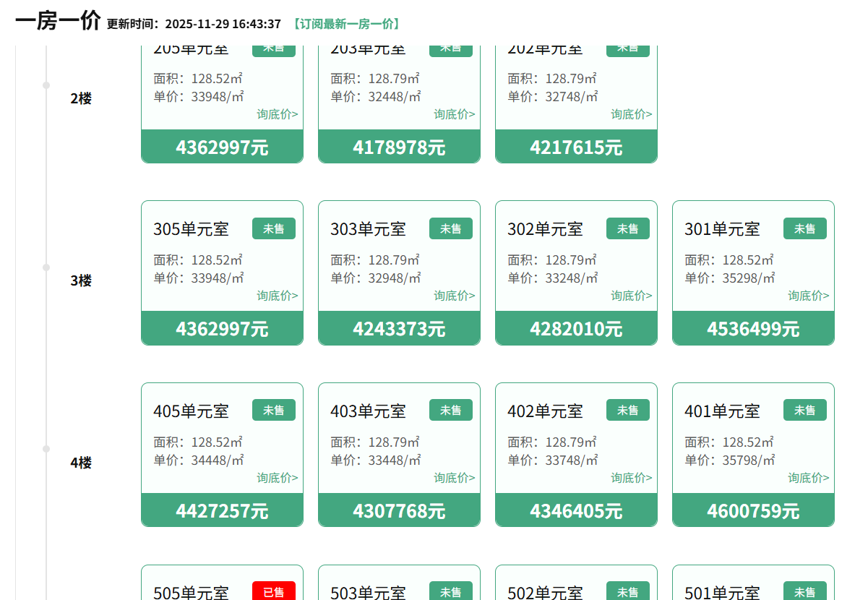Open the 301单元室 unit title
The image size is (868, 600).
click(x=722, y=230)
